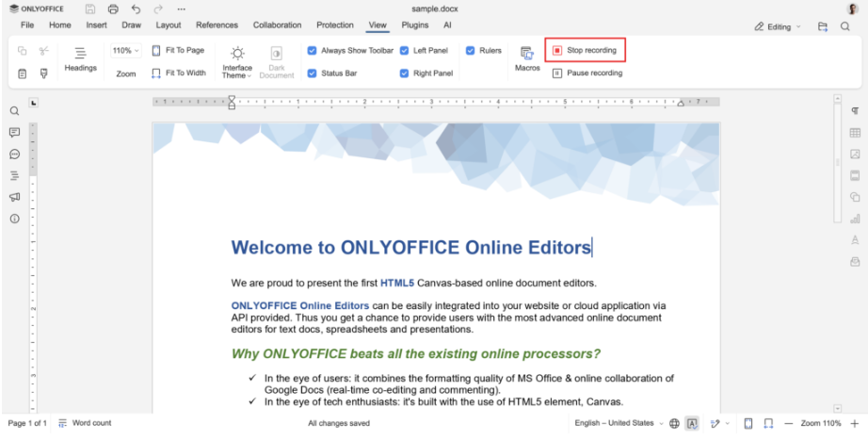The width and height of the screenshot is (868, 440).
Task: Click the Print icon in title bar
Action: coord(113,8)
